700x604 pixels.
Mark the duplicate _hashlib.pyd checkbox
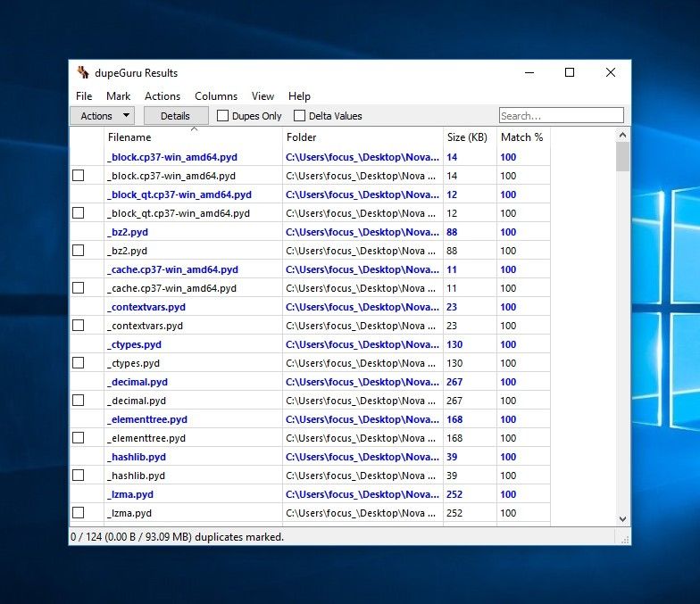tap(79, 476)
